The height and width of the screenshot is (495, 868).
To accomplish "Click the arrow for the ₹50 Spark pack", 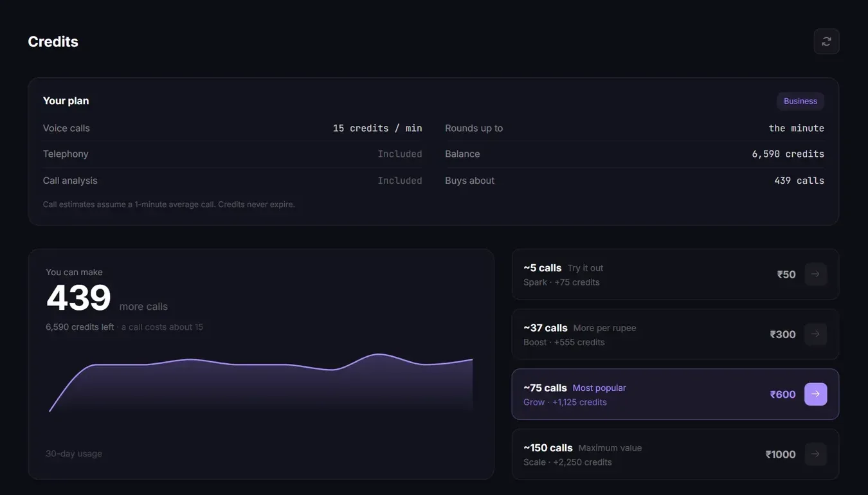I will 815,274.
